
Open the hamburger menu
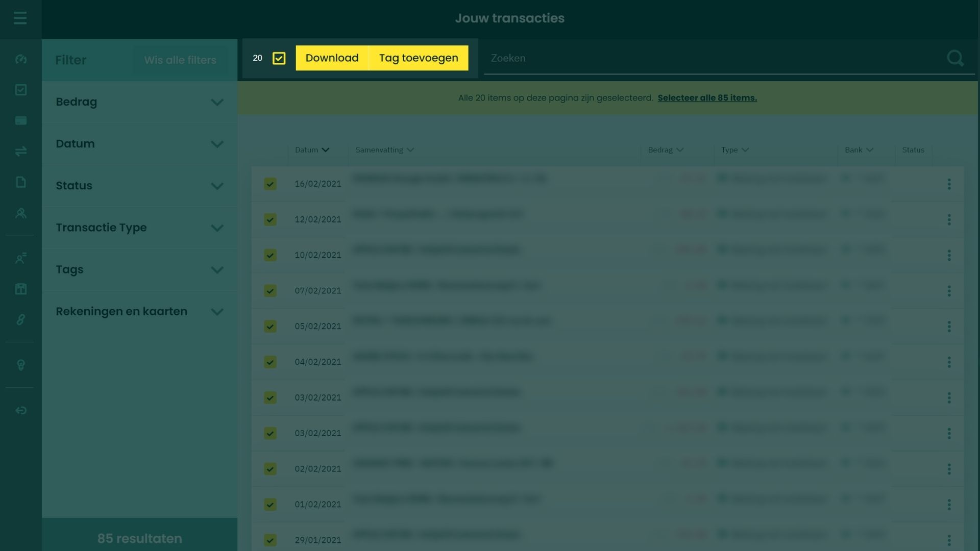pos(20,18)
